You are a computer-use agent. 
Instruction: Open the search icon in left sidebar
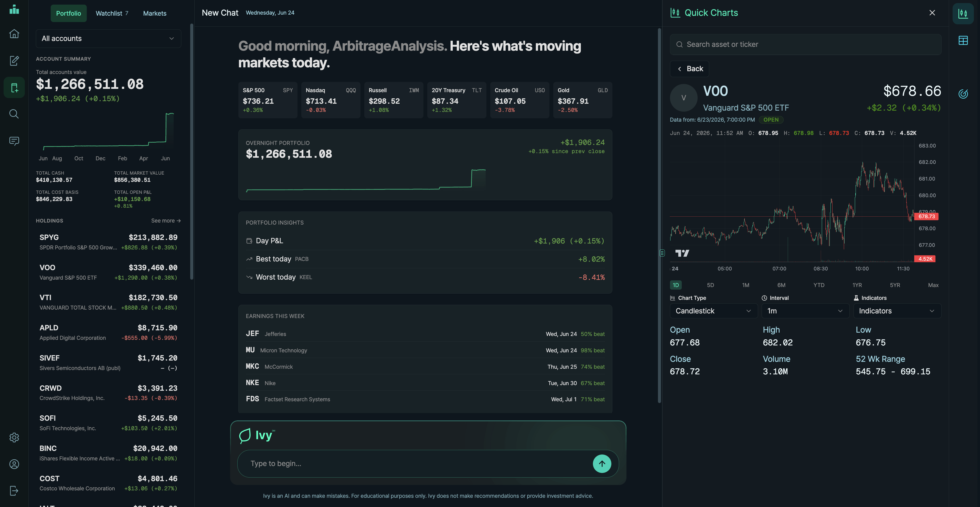tap(14, 114)
